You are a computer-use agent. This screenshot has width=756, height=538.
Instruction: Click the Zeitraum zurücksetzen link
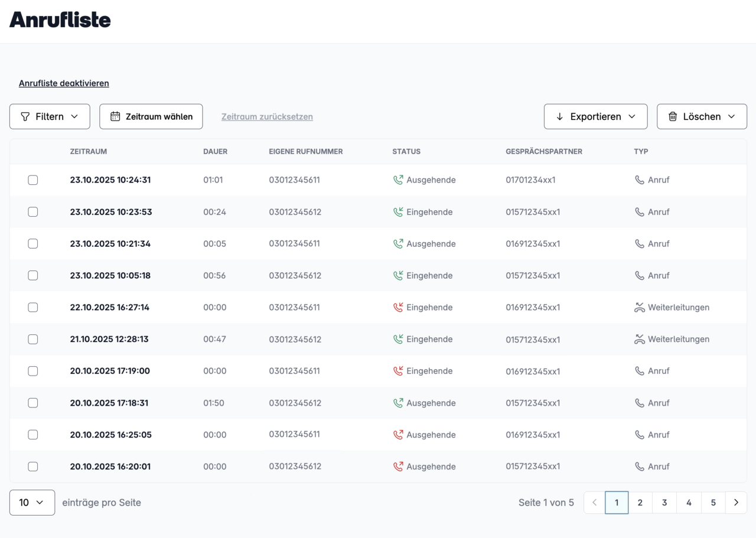pos(267,117)
